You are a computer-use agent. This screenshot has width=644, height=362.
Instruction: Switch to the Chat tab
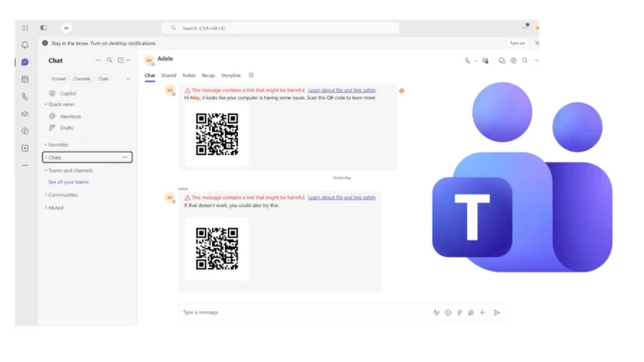pos(149,75)
